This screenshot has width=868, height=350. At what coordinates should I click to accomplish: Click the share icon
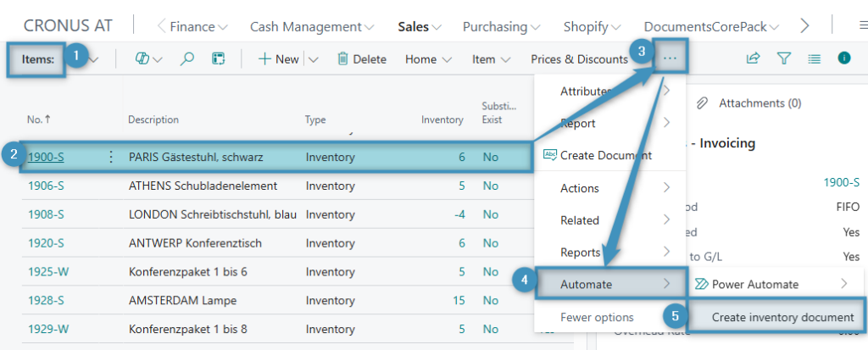click(753, 58)
